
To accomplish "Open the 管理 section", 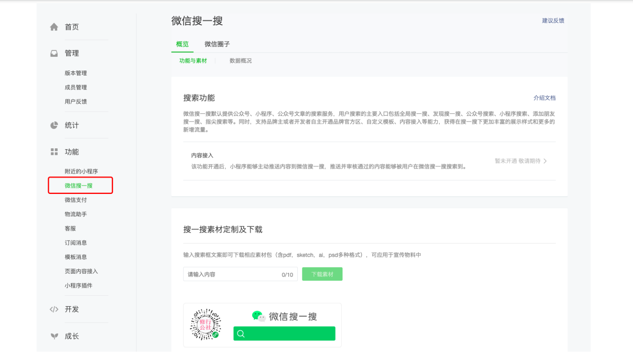I will (x=72, y=53).
